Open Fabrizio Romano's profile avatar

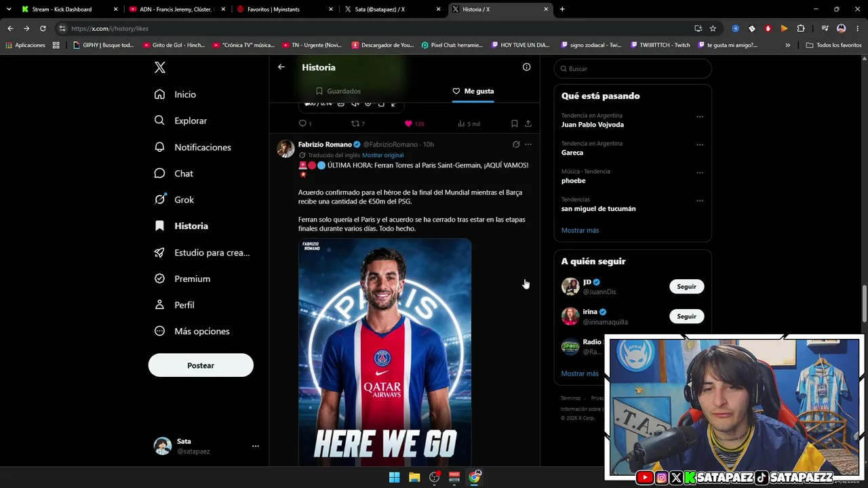(x=285, y=148)
